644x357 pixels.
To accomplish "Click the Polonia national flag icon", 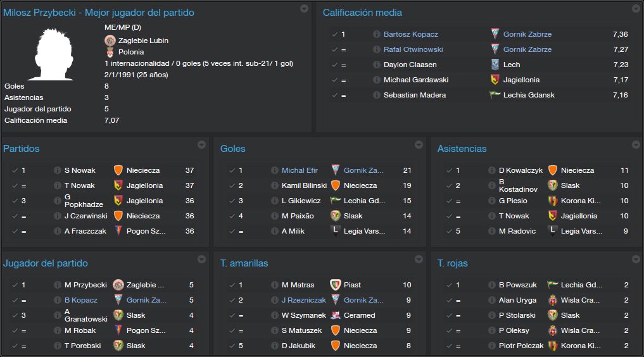I will tap(110, 52).
